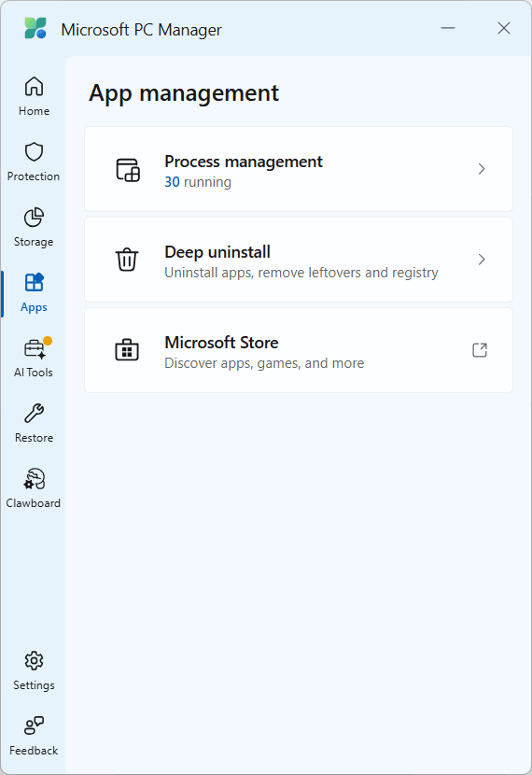Open the Clawboard icon
The image size is (532, 775).
(34, 479)
